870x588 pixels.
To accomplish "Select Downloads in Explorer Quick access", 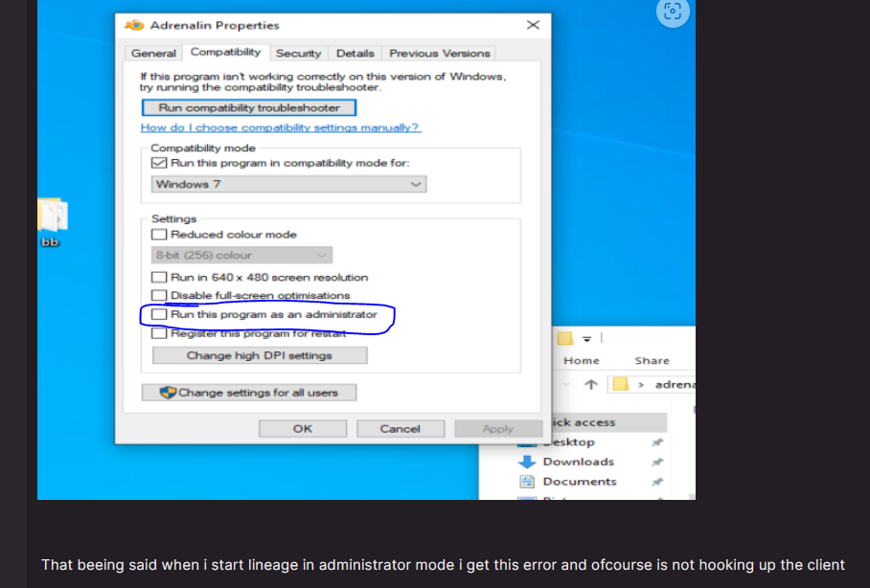I will pos(578,462).
